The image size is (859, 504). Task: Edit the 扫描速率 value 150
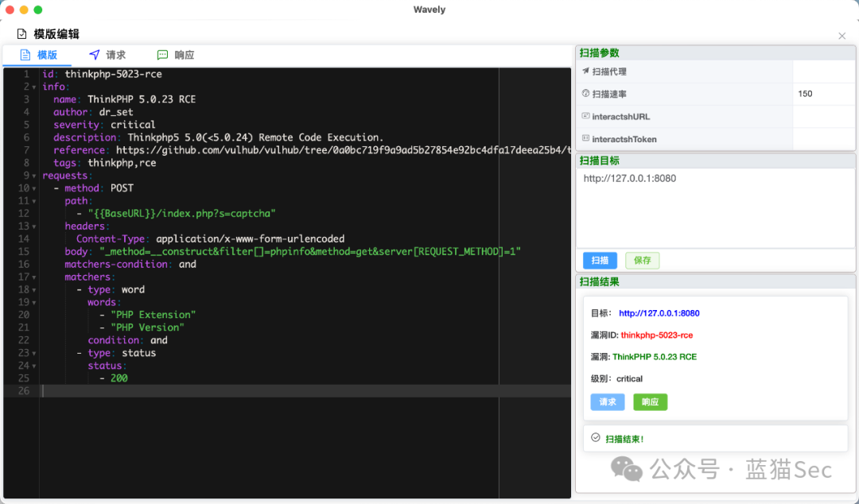click(x=823, y=94)
